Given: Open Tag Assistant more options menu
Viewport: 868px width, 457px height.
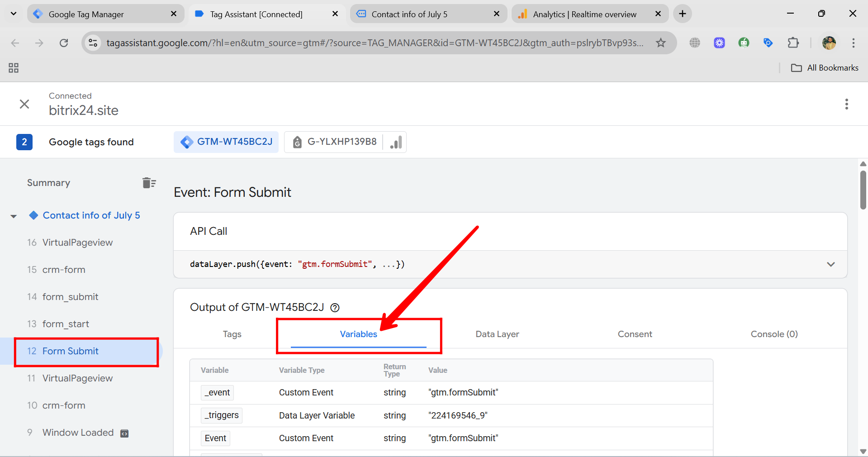Looking at the screenshot, I should point(846,104).
